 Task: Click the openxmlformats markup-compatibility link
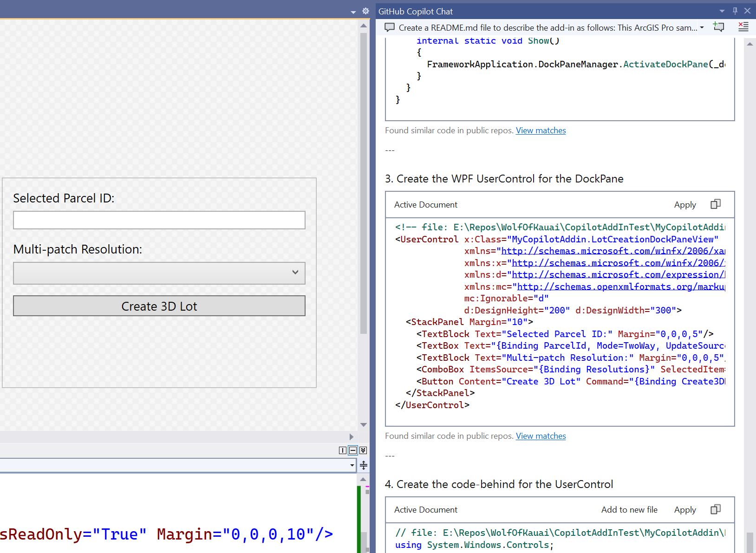point(621,287)
